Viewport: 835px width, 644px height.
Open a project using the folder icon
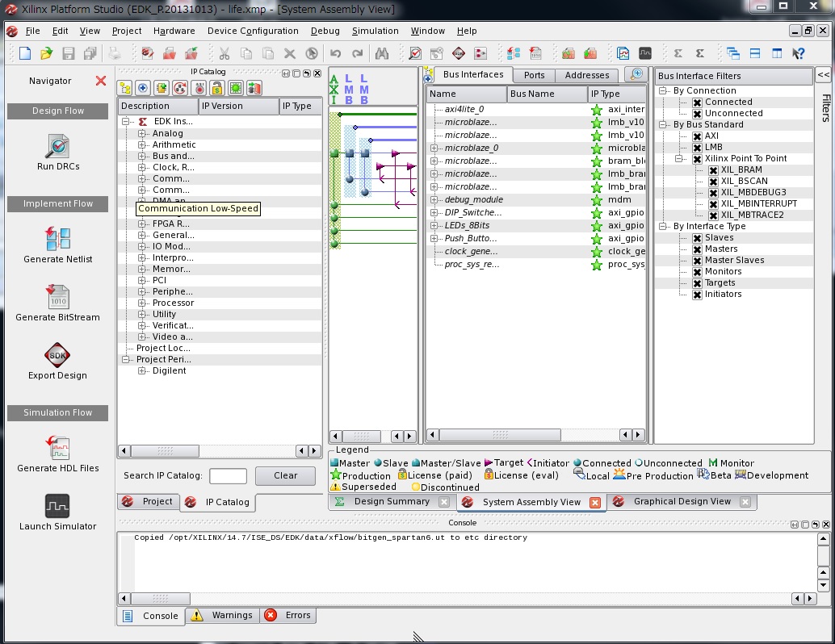tap(46, 53)
